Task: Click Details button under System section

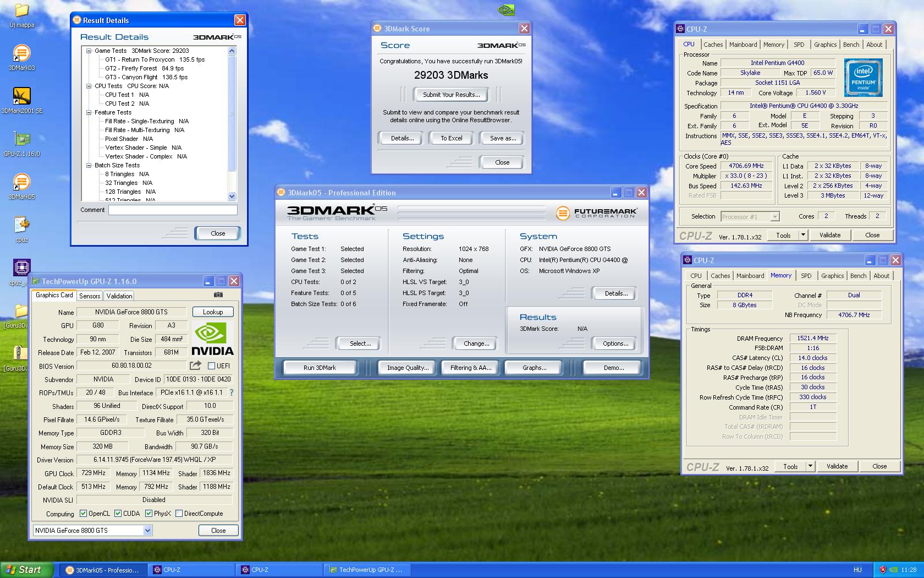Action: [x=616, y=293]
